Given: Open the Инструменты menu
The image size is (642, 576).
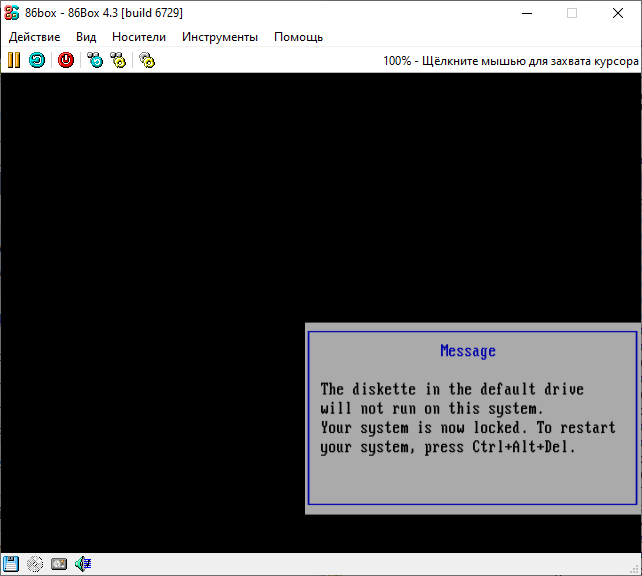Looking at the screenshot, I should click(x=220, y=37).
